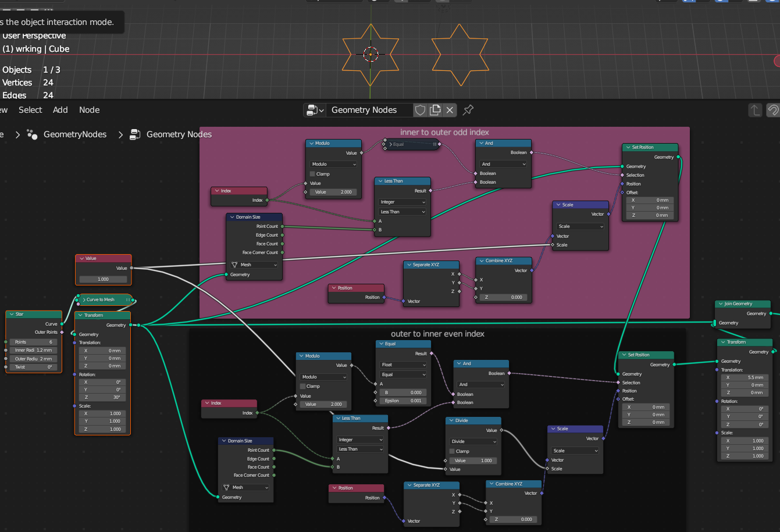Viewport: 780px width, 532px height.
Task: Open Float data type dropdown in Equal node
Action: coord(403,365)
